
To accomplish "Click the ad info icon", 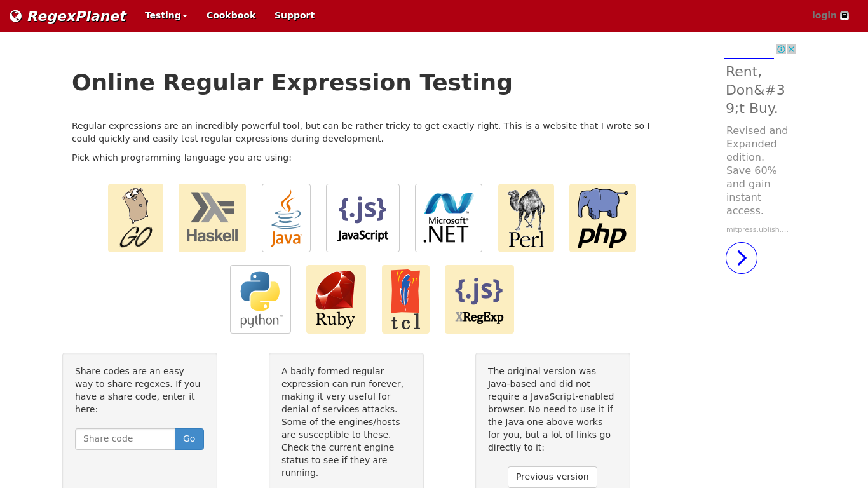I will click(x=782, y=49).
